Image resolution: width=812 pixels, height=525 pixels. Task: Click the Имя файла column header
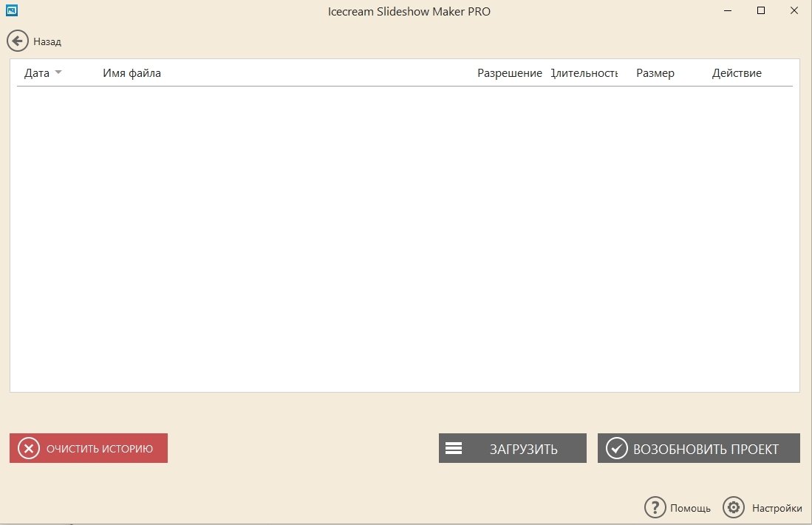[132, 73]
